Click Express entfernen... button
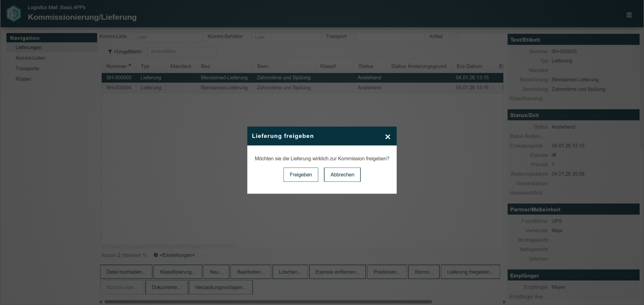 point(337,272)
